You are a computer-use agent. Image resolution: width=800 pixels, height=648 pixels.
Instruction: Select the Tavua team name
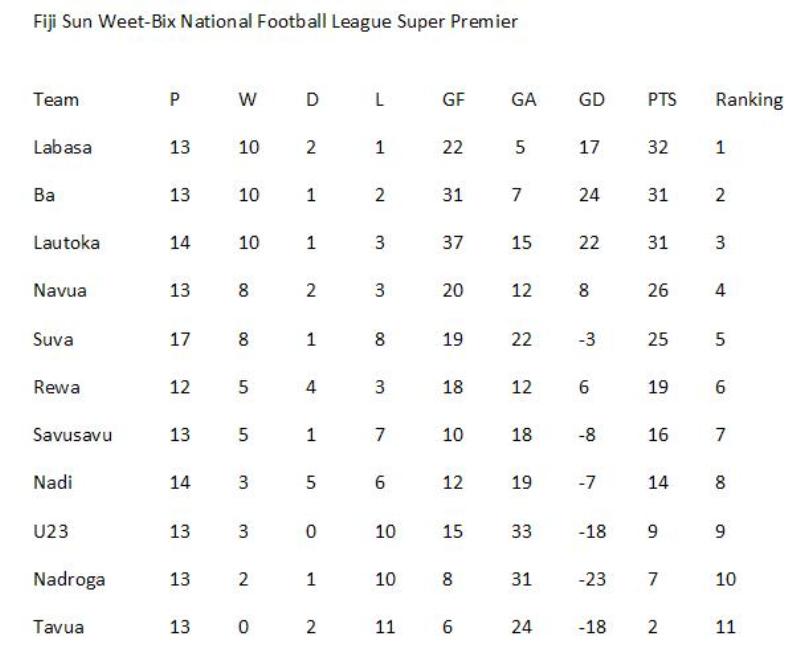(58, 627)
